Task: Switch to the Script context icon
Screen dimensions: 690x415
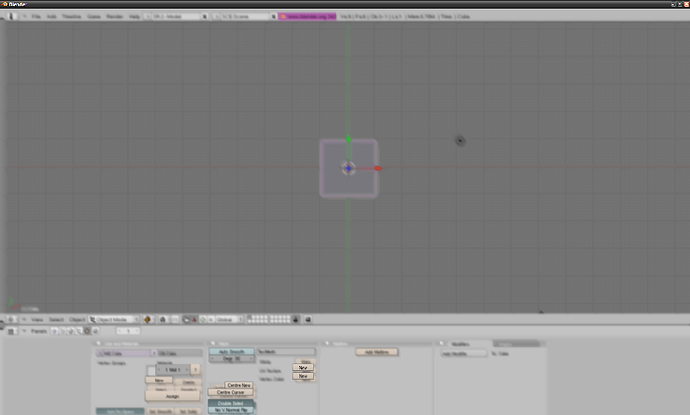Action: (x=62, y=331)
